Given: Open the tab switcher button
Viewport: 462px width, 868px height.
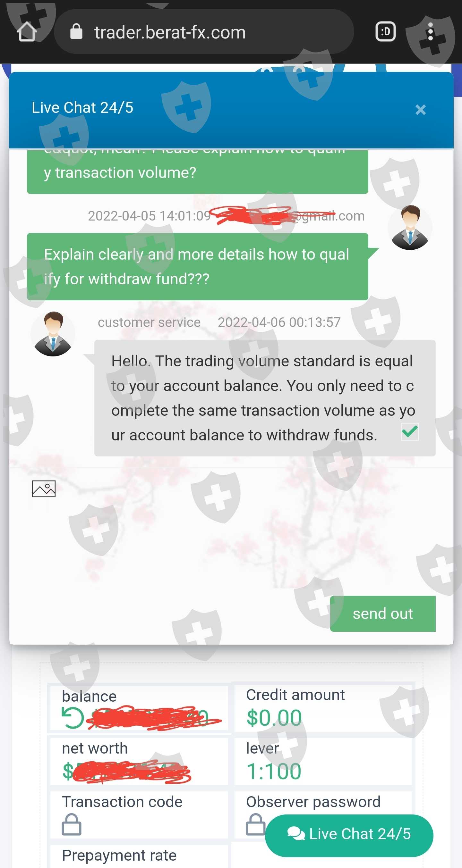Looking at the screenshot, I should click(x=385, y=32).
